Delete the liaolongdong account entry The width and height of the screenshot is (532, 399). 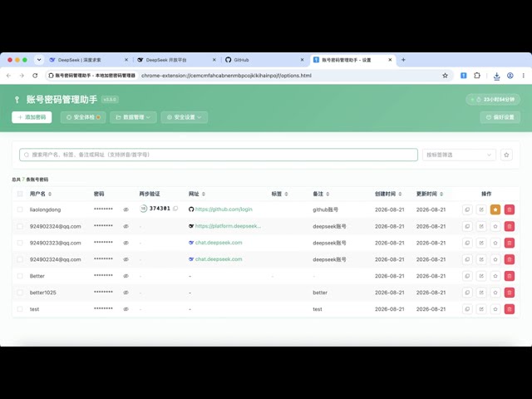coord(510,209)
